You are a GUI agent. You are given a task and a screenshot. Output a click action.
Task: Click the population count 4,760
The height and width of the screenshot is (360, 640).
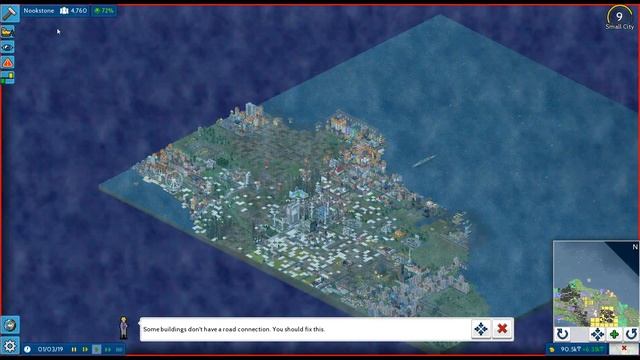coord(74,11)
